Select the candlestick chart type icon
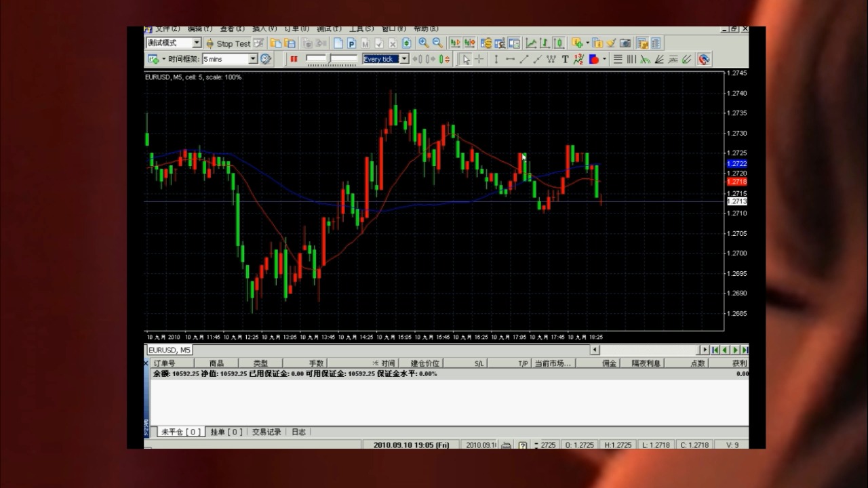 [559, 43]
